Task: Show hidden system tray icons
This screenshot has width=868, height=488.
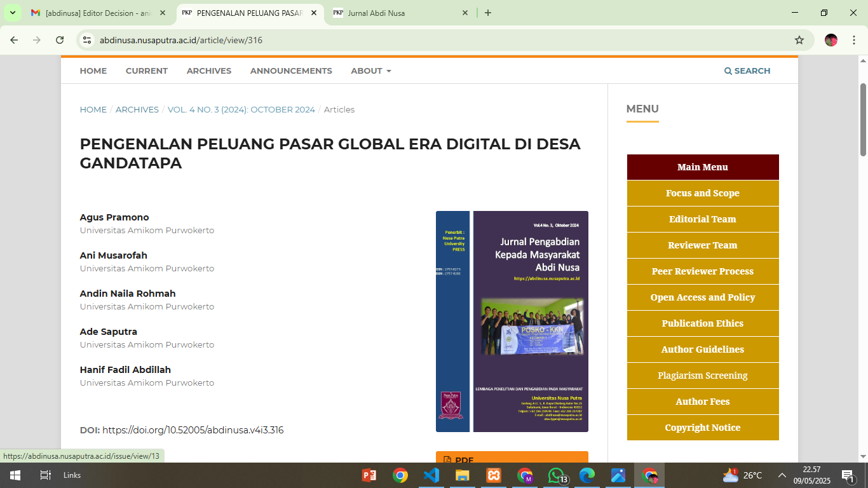Action: (x=782, y=475)
